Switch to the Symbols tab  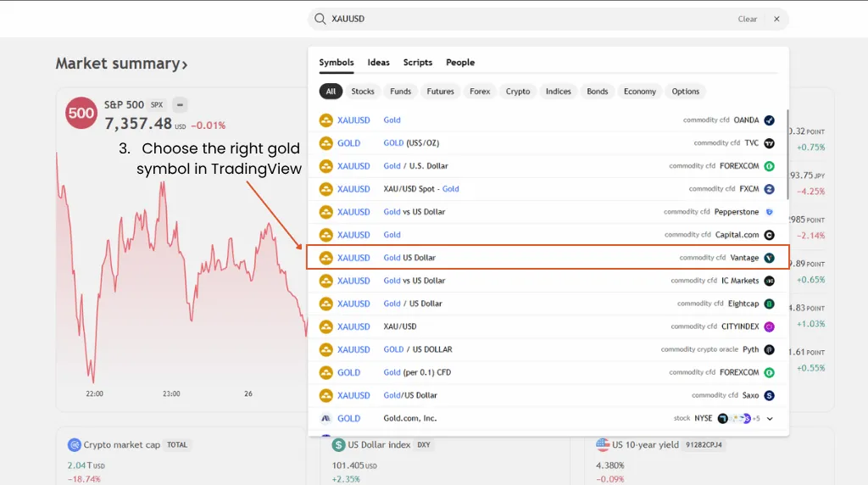(336, 63)
